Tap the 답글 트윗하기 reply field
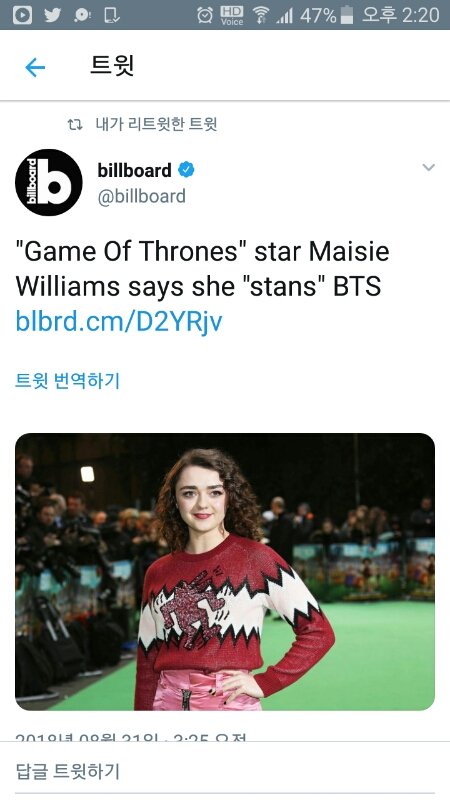Viewport: 450px width, 800px height. point(225,771)
